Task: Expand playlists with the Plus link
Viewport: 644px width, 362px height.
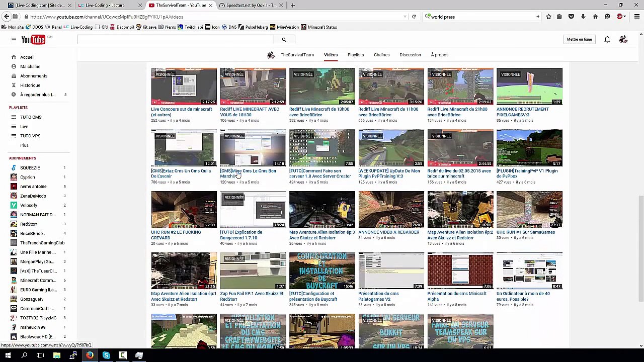Action: (24, 145)
